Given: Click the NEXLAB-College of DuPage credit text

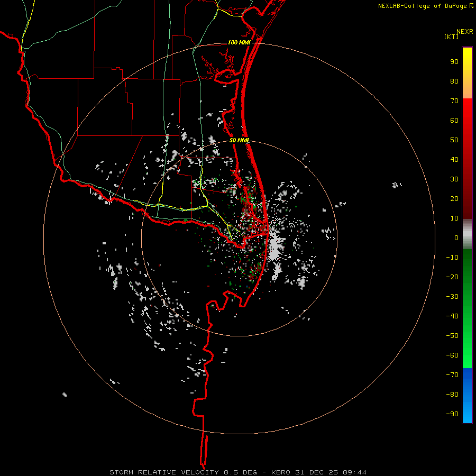Looking at the screenshot, I should pyautogui.click(x=422, y=6).
